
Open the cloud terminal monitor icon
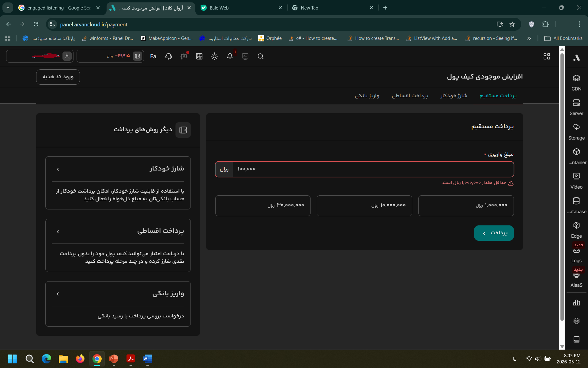pos(245,56)
